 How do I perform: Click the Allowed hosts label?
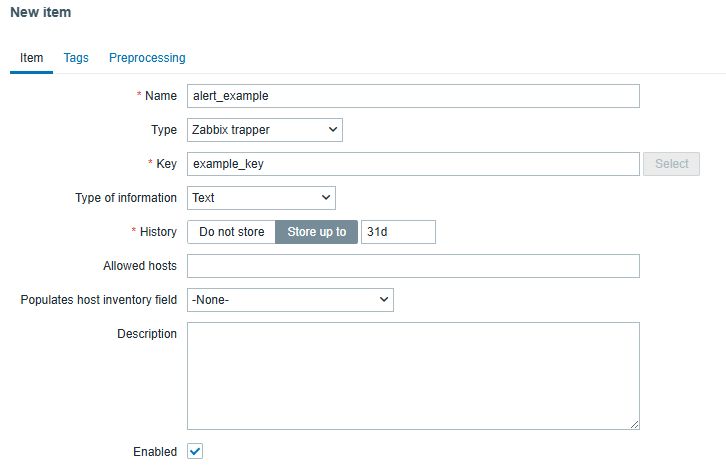[x=140, y=266]
